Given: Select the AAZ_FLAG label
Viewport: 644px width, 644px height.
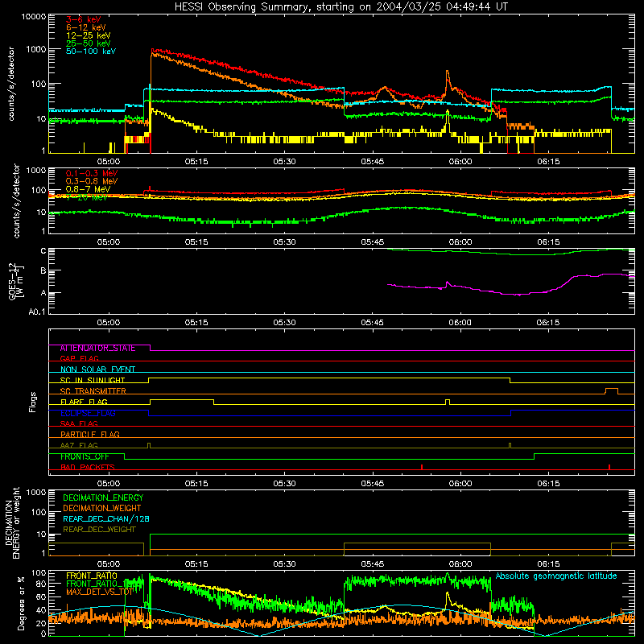Looking at the screenshot, I should (x=79, y=446).
